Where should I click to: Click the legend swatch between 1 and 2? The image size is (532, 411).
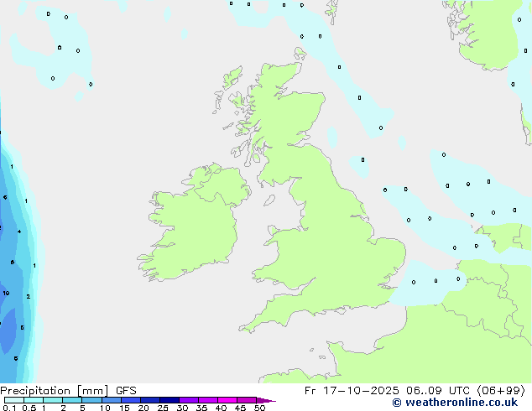pyautogui.click(x=53, y=400)
